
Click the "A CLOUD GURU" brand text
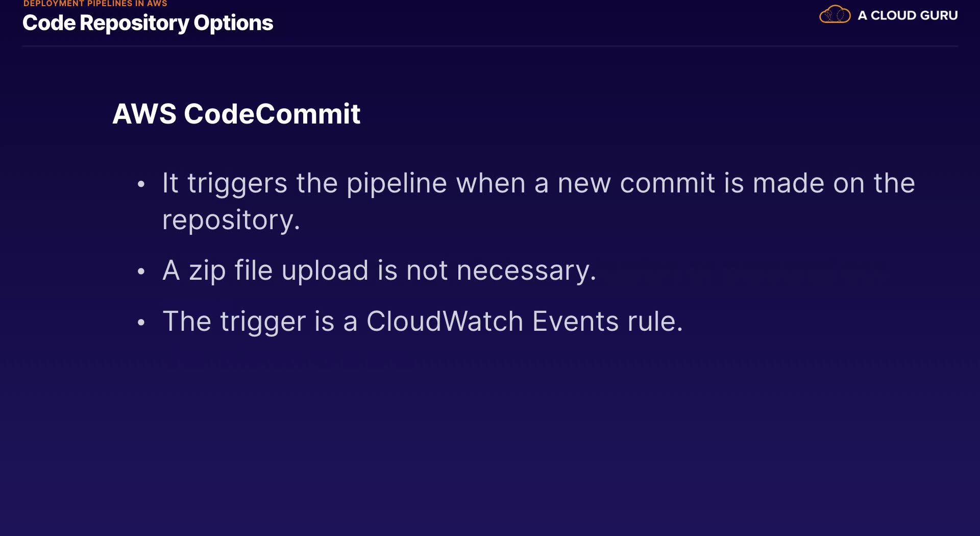(x=908, y=15)
